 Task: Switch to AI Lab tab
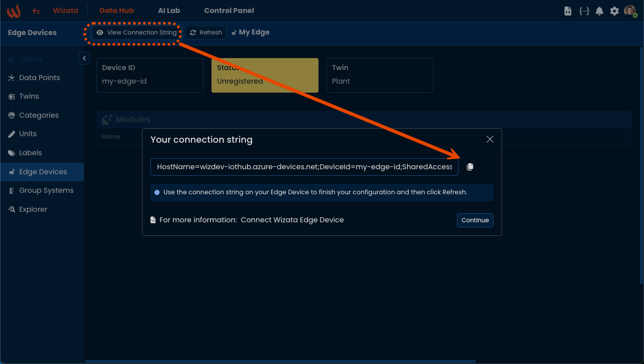(x=169, y=11)
